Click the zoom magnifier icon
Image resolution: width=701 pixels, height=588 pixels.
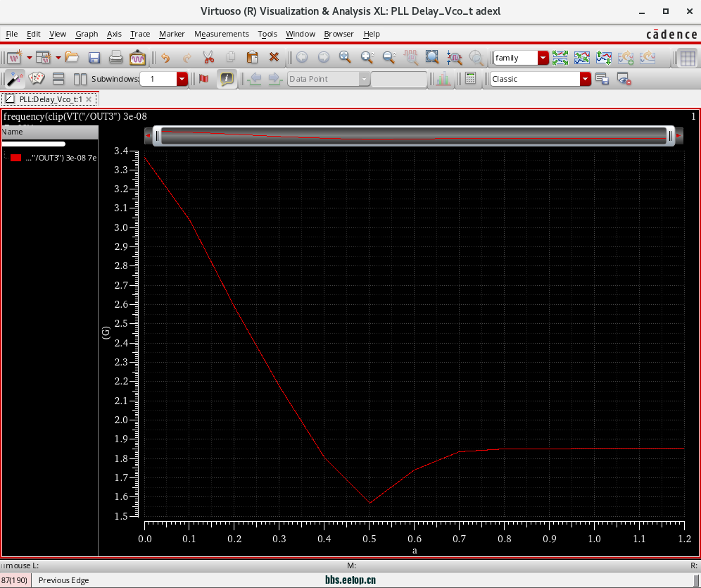tap(345, 57)
